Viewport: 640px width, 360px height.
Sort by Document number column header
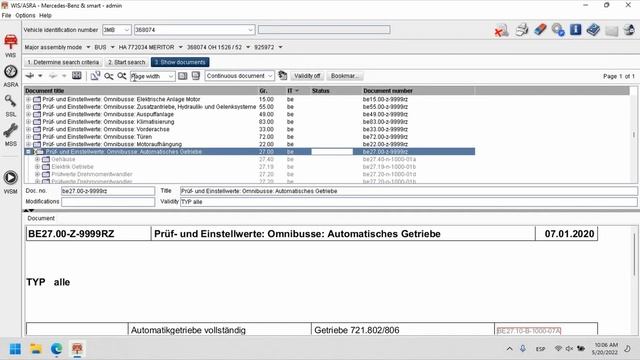pyautogui.click(x=418, y=91)
